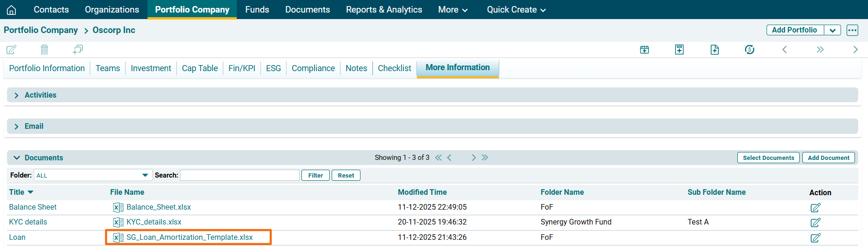
Task: Open SG_Loan_Amortization_Template.xlsx file link
Action: click(x=189, y=238)
